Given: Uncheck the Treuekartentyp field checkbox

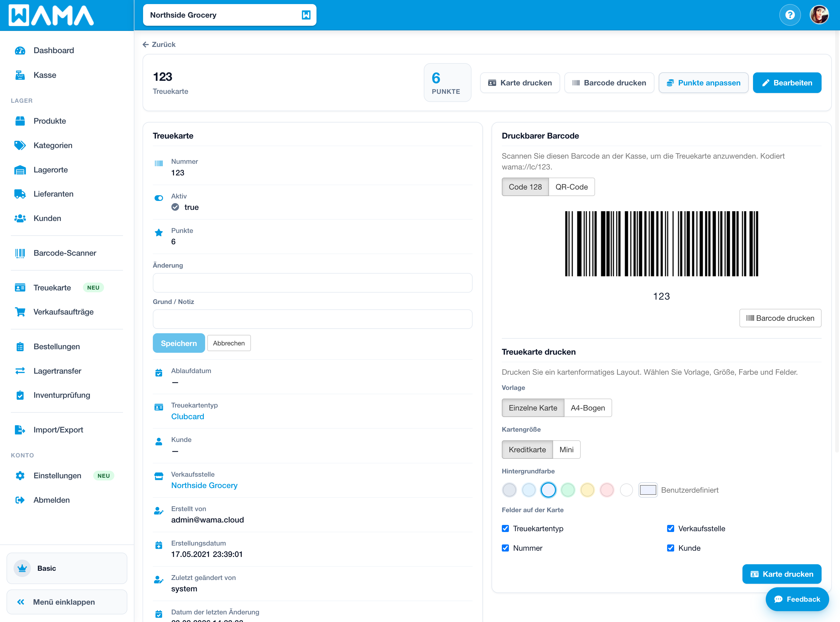Looking at the screenshot, I should [x=505, y=529].
